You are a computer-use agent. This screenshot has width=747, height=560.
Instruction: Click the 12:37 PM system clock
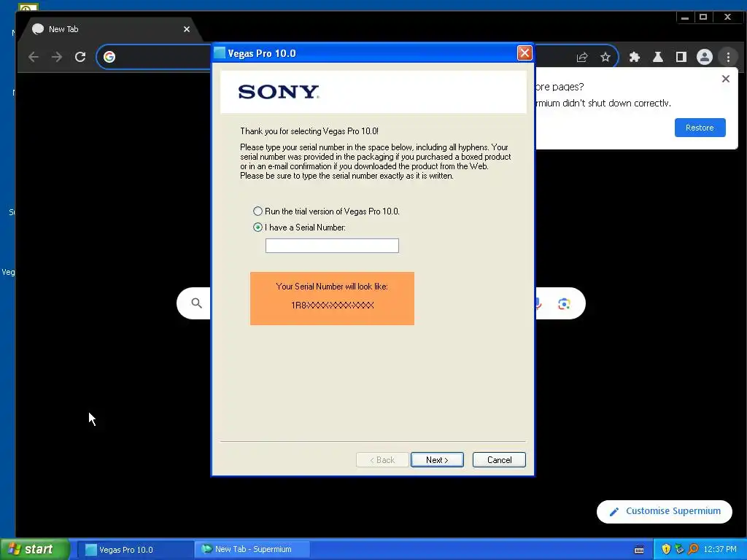[720, 550]
